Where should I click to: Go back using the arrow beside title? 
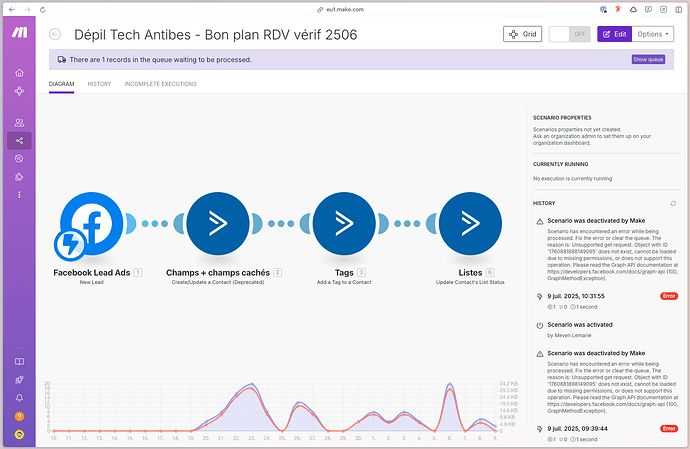tap(55, 35)
